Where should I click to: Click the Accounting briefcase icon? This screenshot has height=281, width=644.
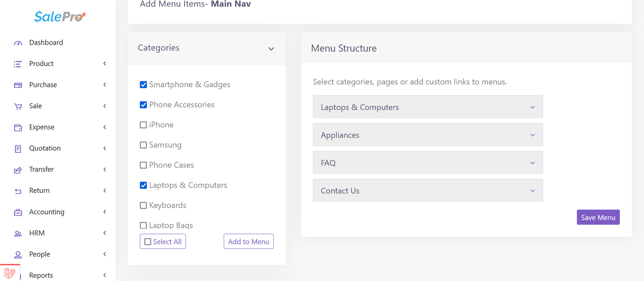[18, 212]
